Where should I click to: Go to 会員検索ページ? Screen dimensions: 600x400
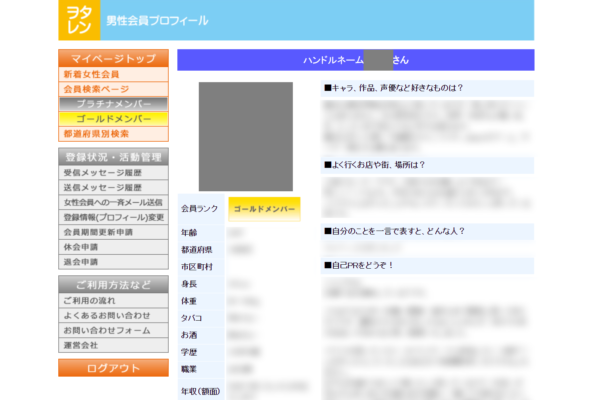point(113,89)
